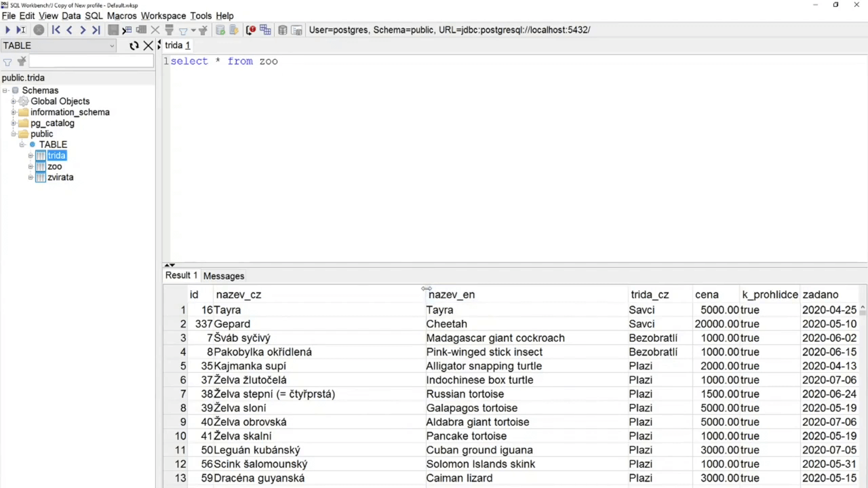The height and width of the screenshot is (488, 868).
Task: Click the Rollback changes icon
Action: pyautogui.click(x=234, y=30)
